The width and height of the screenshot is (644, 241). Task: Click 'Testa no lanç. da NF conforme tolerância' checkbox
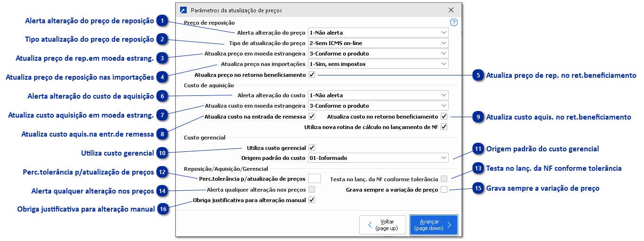(x=444, y=179)
